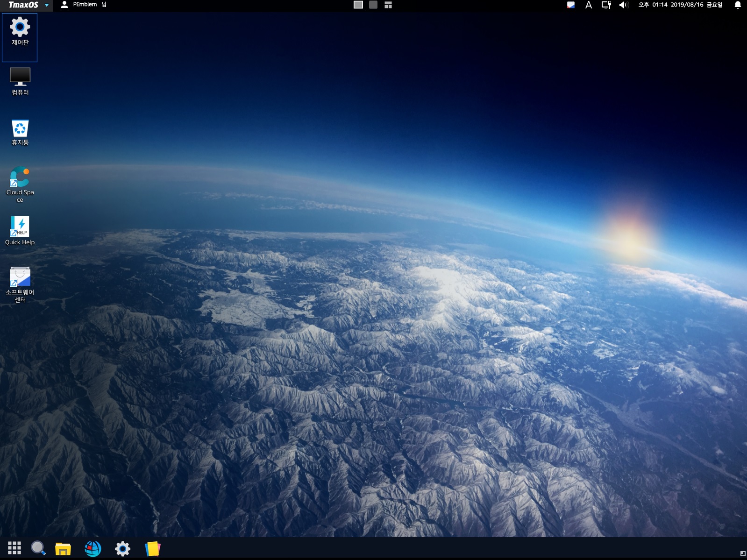Open the notification bell panel
The image size is (747, 560).
coord(738,5)
